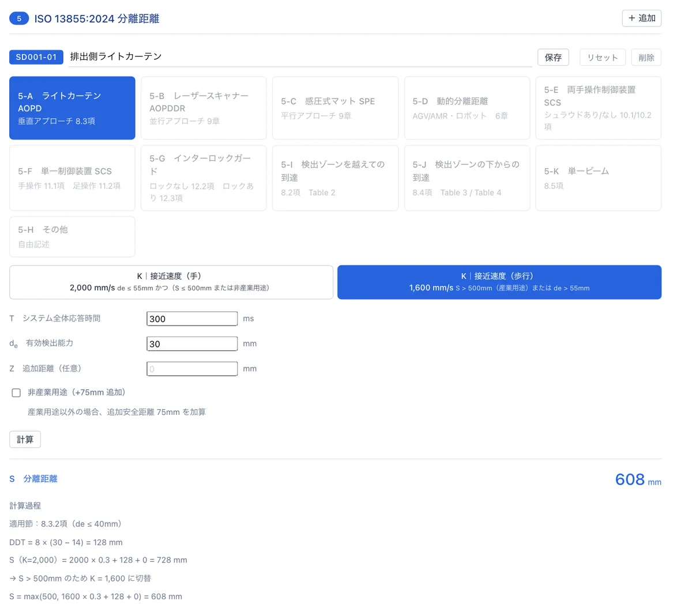The width and height of the screenshot is (692, 616).
Task: Click the final line S = max(500, ...) = 608 mm
Action: [x=96, y=596]
